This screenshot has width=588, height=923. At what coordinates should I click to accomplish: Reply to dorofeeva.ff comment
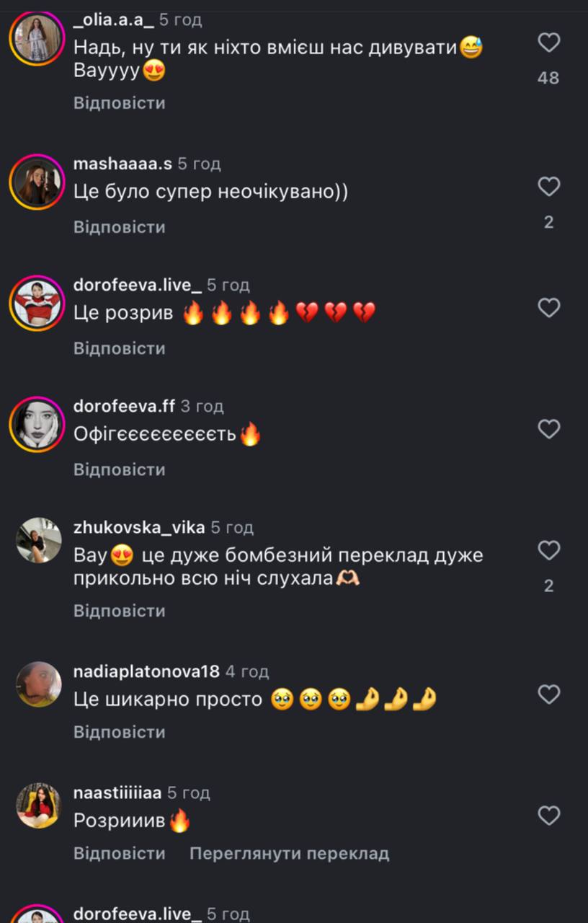pos(120,469)
